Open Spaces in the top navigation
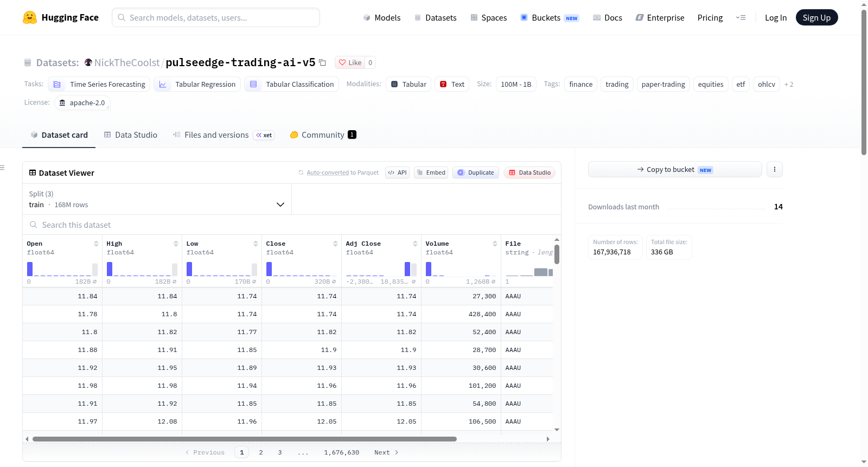The height and width of the screenshot is (467, 868). tap(489, 17)
